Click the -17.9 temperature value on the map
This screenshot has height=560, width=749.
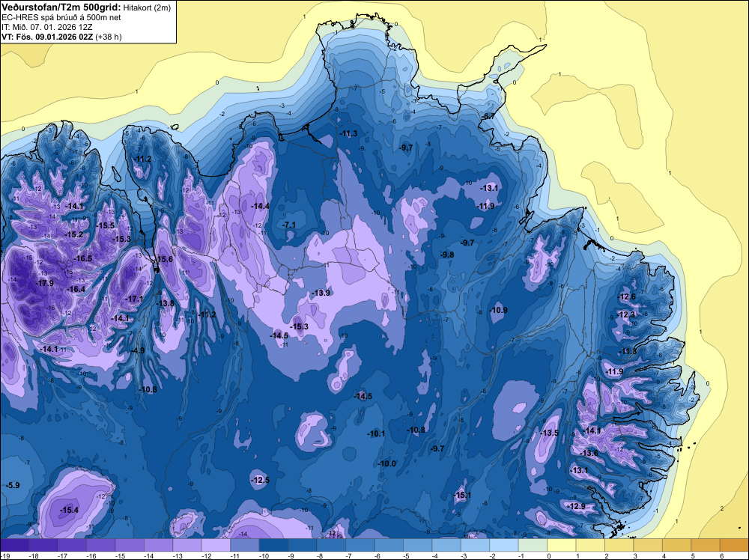(44, 283)
